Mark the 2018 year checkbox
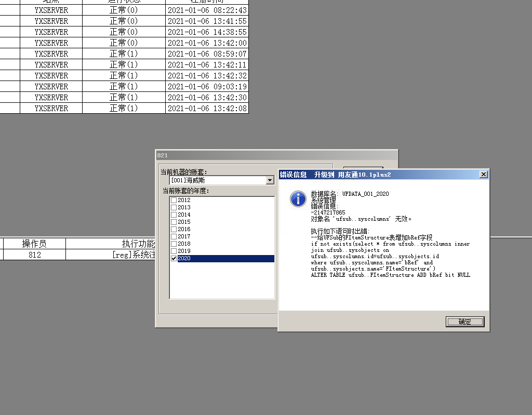532x415 pixels. coord(174,244)
